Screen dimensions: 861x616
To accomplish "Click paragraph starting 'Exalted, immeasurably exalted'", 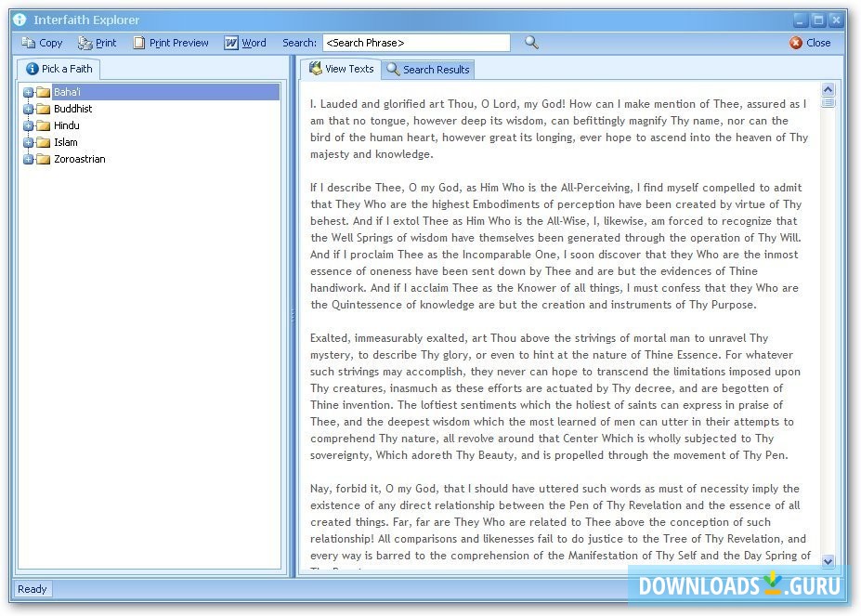I will [x=555, y=397].
